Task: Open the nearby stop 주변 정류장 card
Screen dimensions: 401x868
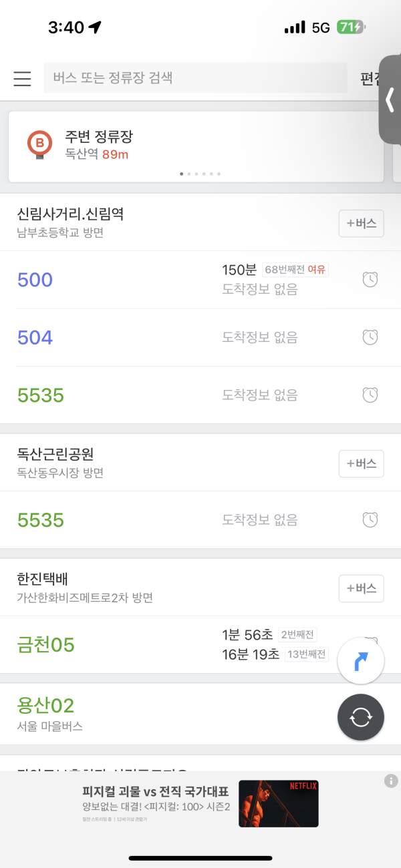Action: [196, 147]
